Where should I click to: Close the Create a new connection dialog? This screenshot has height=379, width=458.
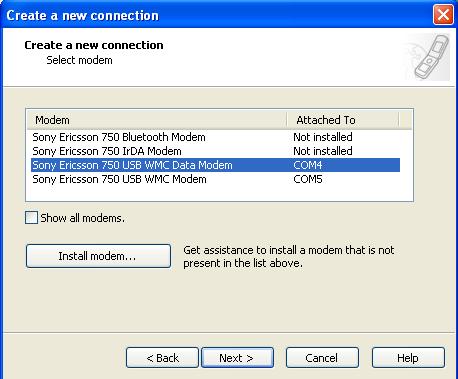443,15
